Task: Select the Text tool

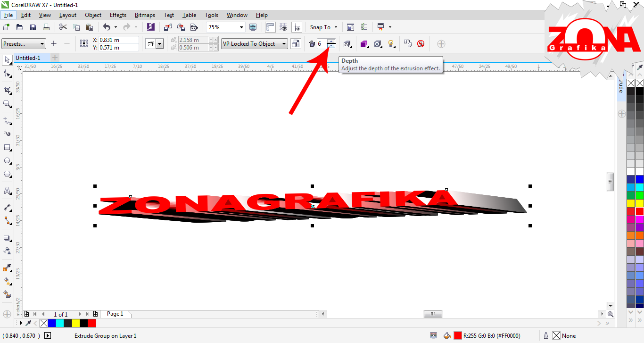Action: point(7,191)
